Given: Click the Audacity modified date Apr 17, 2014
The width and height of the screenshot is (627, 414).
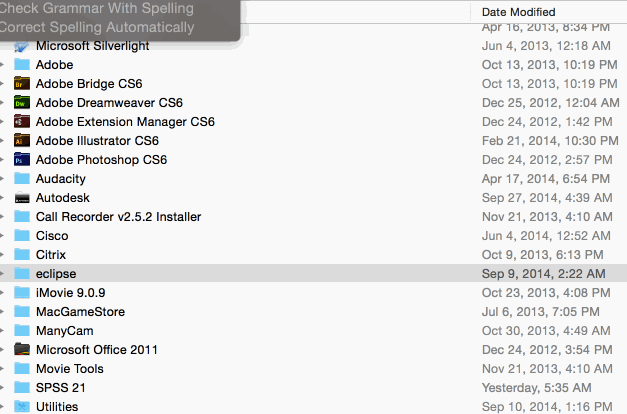Looking at the screenshot, I should 546,178.
